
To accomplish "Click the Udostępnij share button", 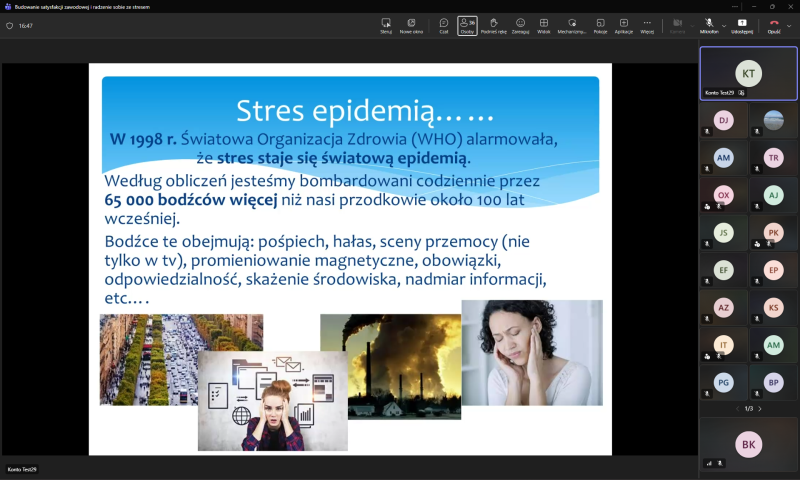I will click(742, 25).
